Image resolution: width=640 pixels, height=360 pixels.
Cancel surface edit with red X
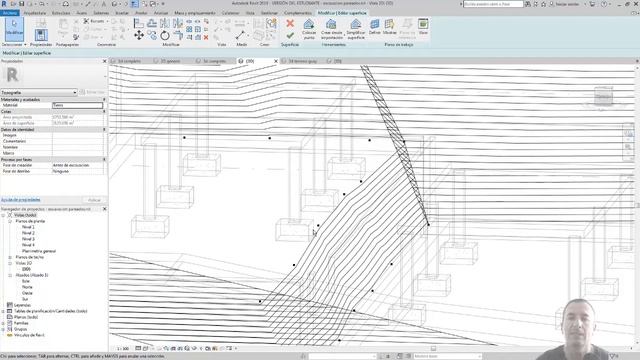click(x=290, y=23)
